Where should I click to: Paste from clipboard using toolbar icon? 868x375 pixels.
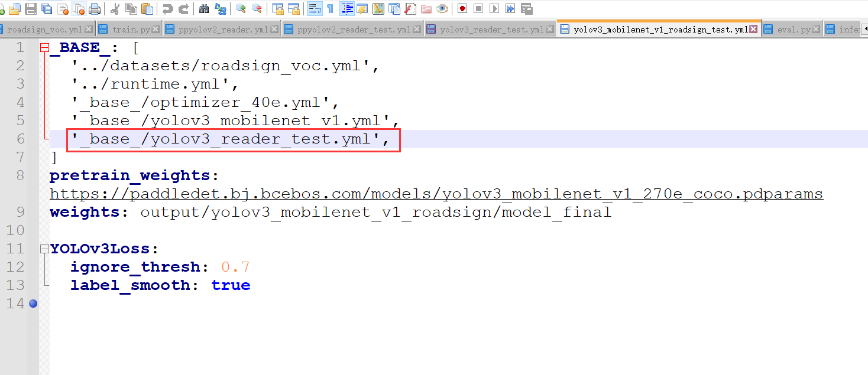[x=147, y=9]
